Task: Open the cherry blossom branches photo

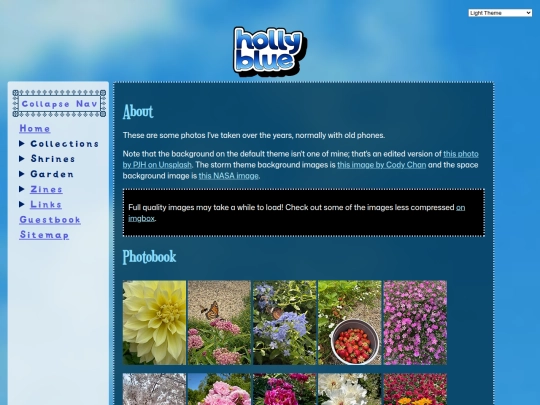Action: [x=154, y=389]
